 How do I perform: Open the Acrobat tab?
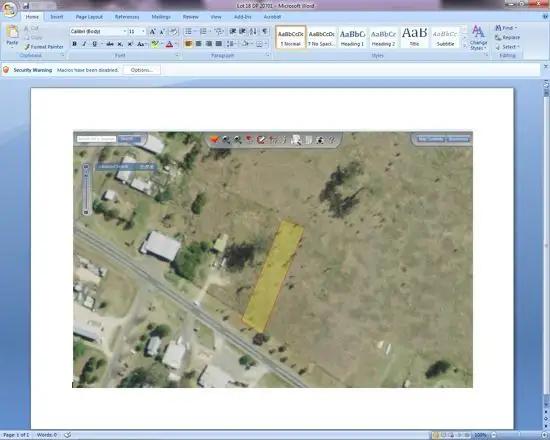point(272,17)
